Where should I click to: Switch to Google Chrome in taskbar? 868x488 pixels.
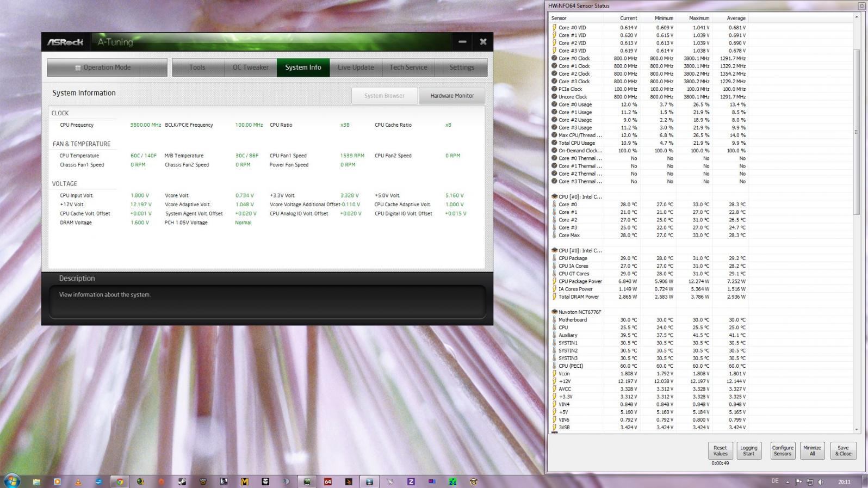click(x=119, y=481)
